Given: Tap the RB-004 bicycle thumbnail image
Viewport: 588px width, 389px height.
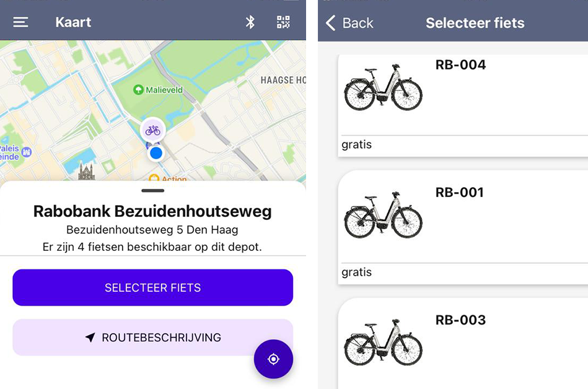Looking at the screenshot, I should (x=384, y=88).
